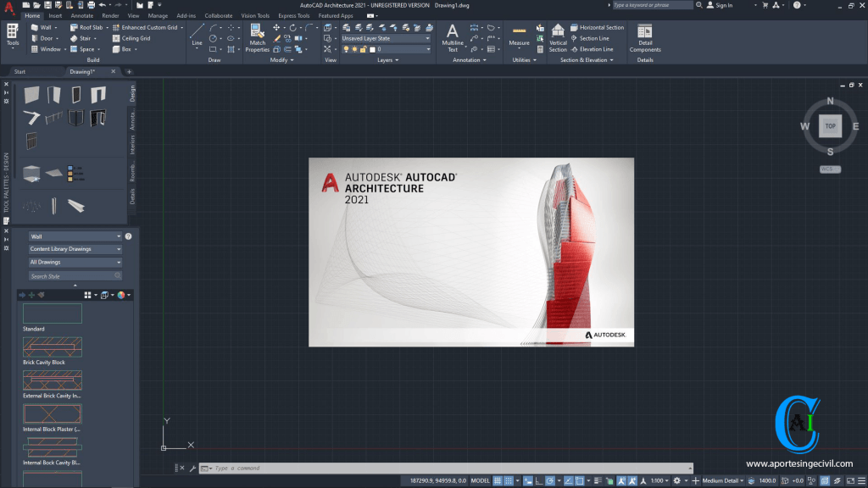Enable object snap tracking
Image resolution: width=868 pixels, height=488 pixels.
coord(569,480)
